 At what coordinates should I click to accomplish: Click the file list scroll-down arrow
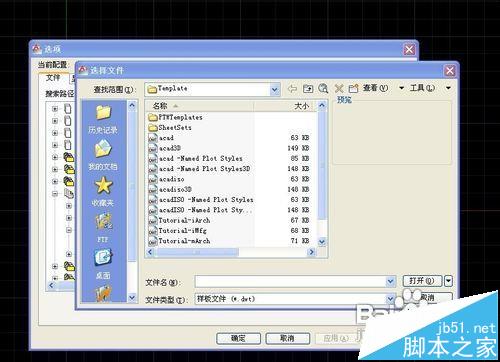point(322,242)
